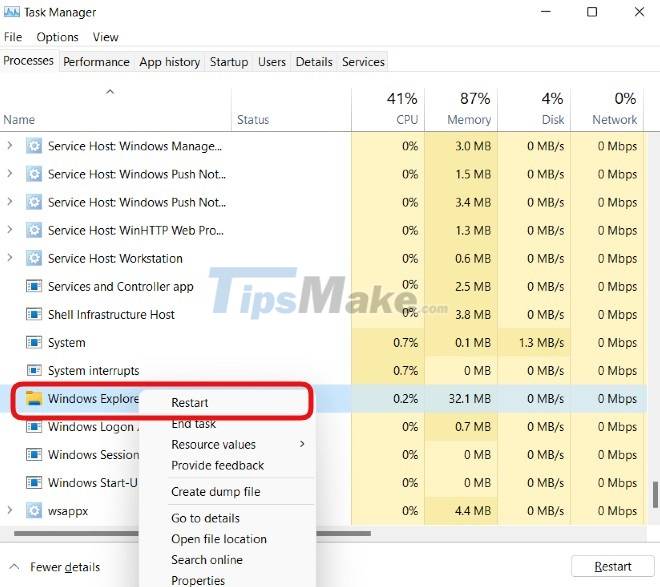660x587 pixels.
Task: Click the 0.2% CPU value
Action: pos(406,398)
